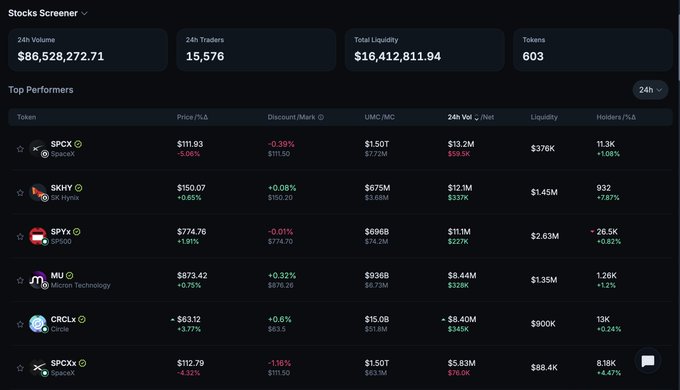This screenshot has width=680, height=390.
Task: Open the 24h timeframe dropdown
Action: (x=650, y=90)
